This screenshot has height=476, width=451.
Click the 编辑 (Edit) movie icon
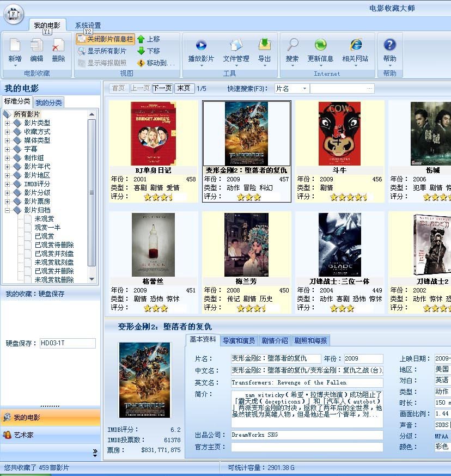[36, 46]
